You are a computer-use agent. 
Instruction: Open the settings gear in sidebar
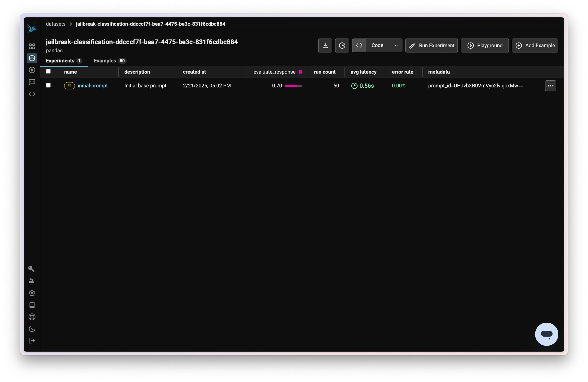pos(32,293)
